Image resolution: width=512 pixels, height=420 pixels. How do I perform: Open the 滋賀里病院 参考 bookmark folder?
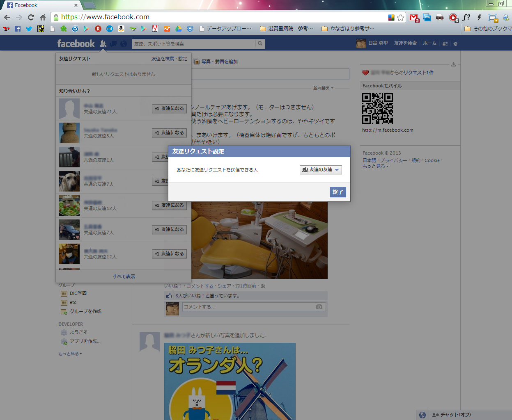coord(286,29)
